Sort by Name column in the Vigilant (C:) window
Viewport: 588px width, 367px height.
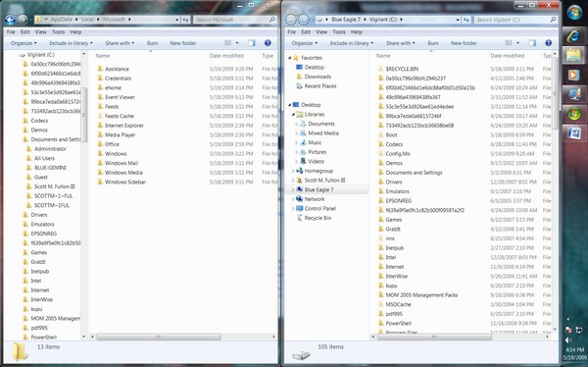[x=383, y=56]
